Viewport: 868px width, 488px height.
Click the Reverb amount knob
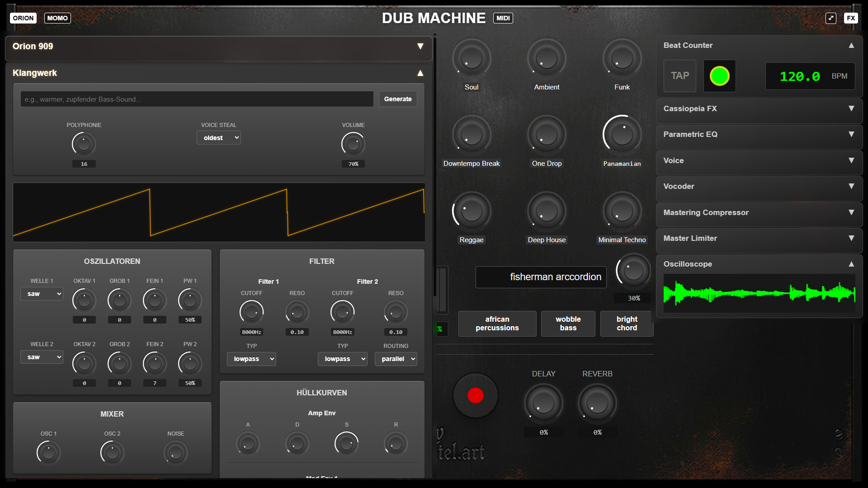point(597,403)
